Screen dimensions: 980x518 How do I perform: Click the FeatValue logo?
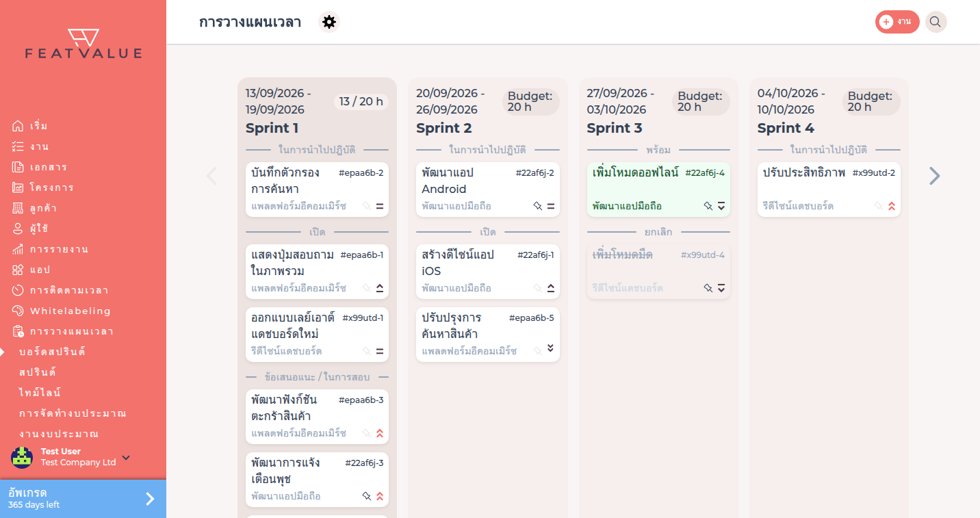pyautogui.click(x=83, y=44)
